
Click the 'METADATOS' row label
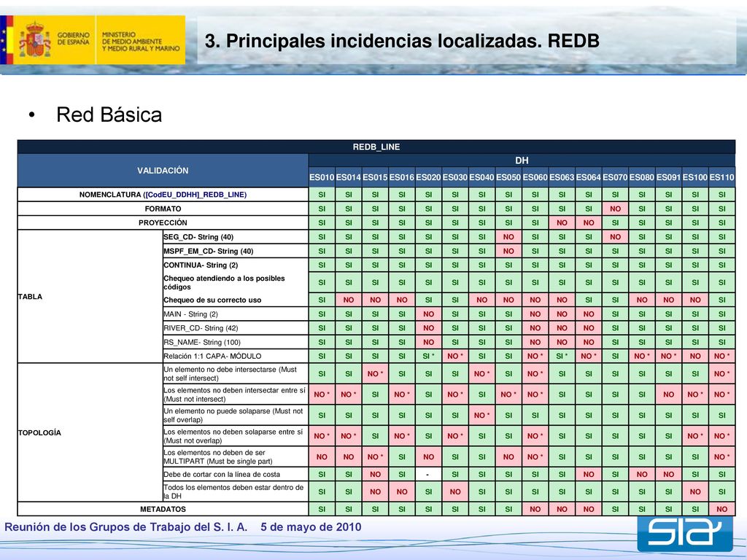point(163,509)
